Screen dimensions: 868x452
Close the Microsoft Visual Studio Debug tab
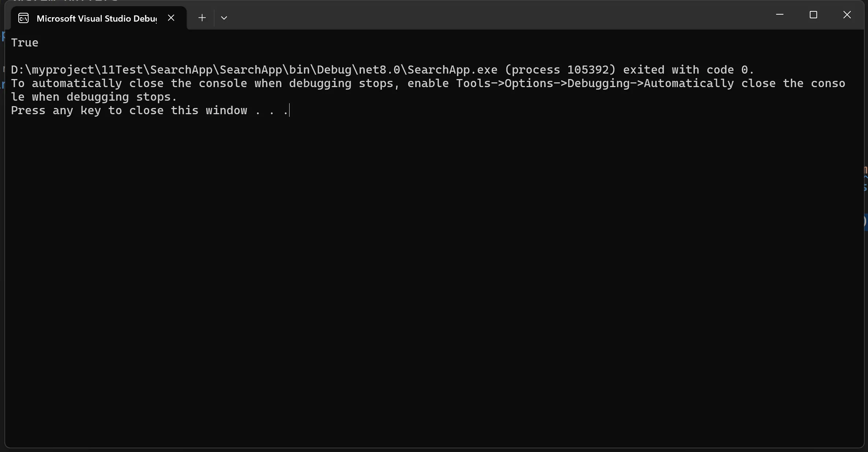[171, 18]
